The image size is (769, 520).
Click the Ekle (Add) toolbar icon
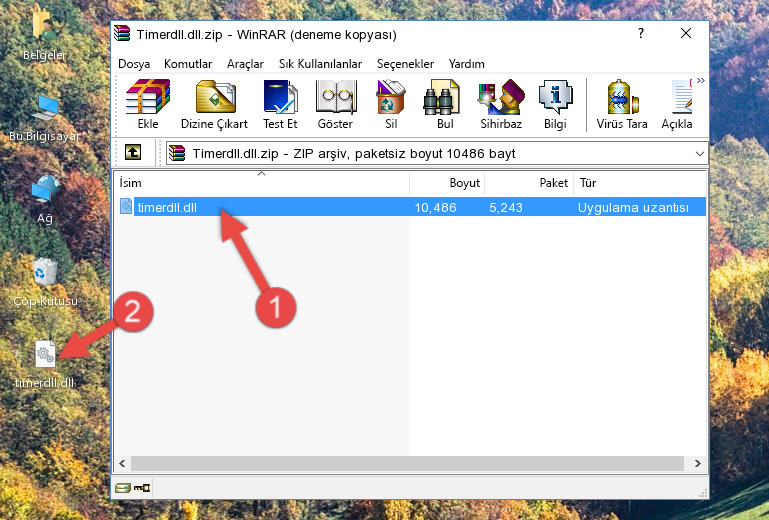tap(148, 104)
